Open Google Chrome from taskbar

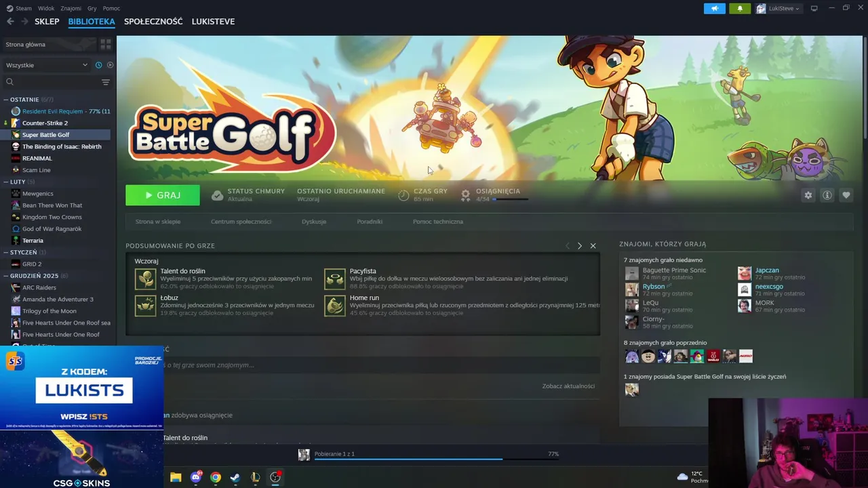click(215, 477)
